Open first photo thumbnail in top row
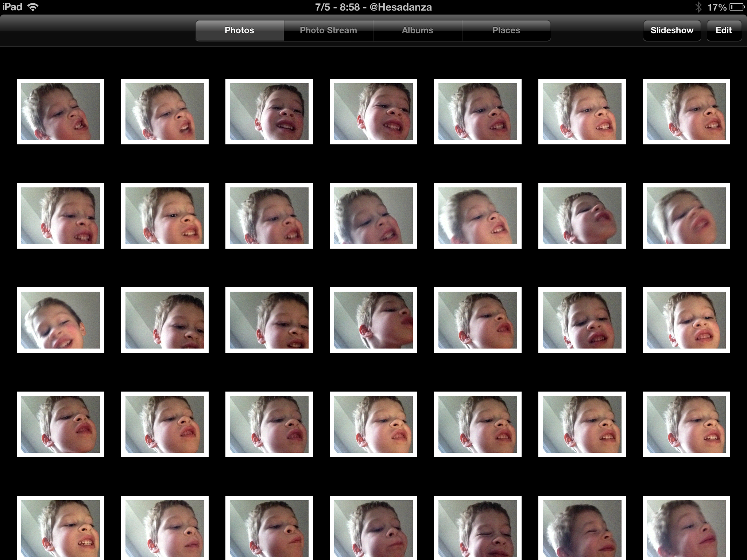747x560 pixels. pyautogui.click(x=61, y=112)
